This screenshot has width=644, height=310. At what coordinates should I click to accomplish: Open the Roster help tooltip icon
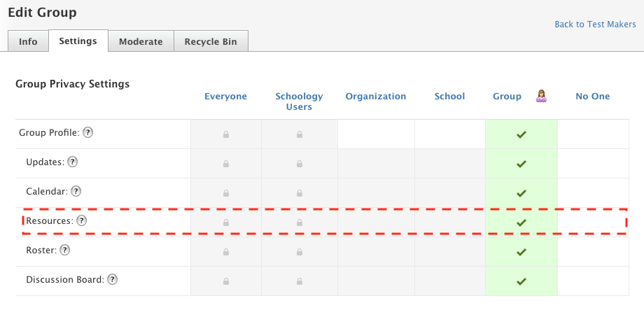click(x=65, y=250)
